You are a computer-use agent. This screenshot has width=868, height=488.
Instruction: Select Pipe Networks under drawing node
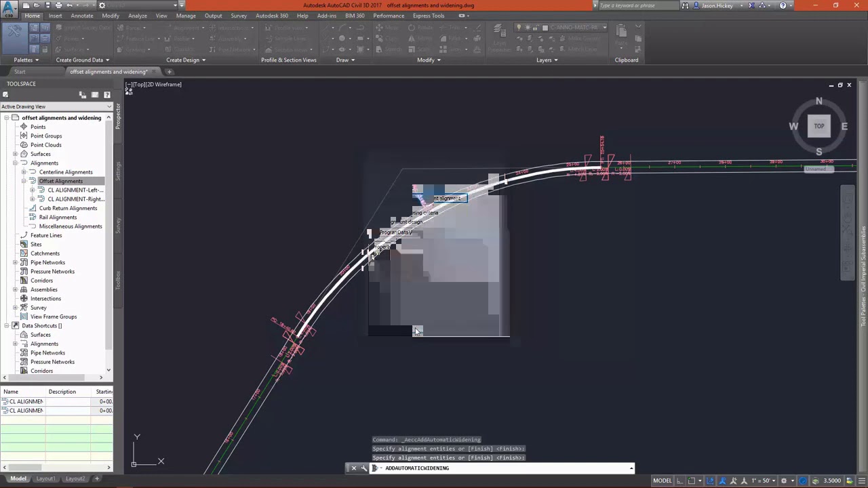pos(47,262)
